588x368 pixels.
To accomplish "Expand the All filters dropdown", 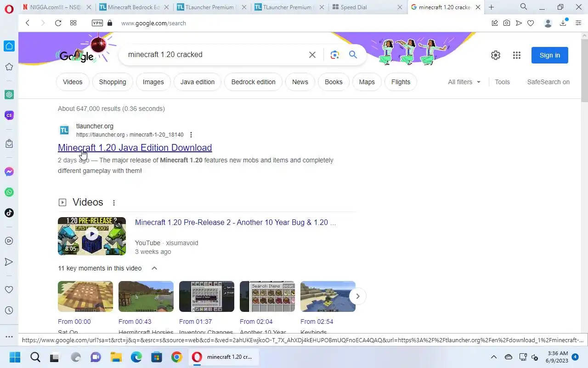I will click(x=464, y=82).
